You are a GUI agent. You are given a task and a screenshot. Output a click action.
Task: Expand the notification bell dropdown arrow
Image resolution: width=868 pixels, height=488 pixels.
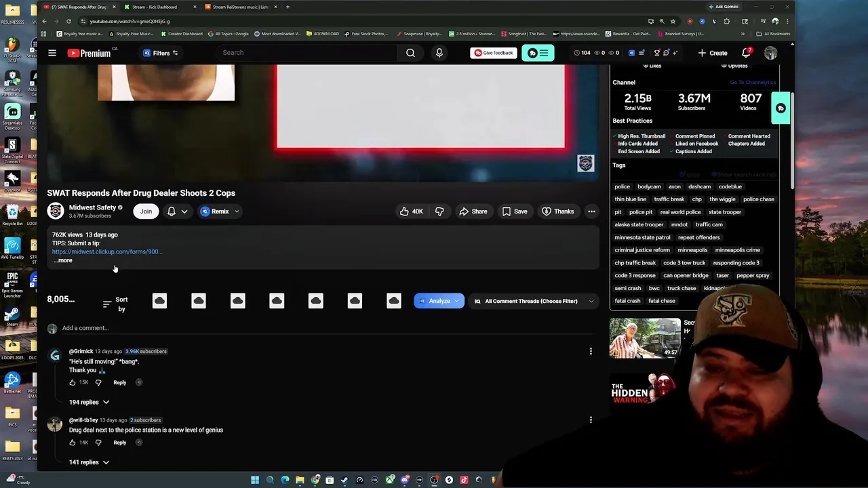point(184,211)
